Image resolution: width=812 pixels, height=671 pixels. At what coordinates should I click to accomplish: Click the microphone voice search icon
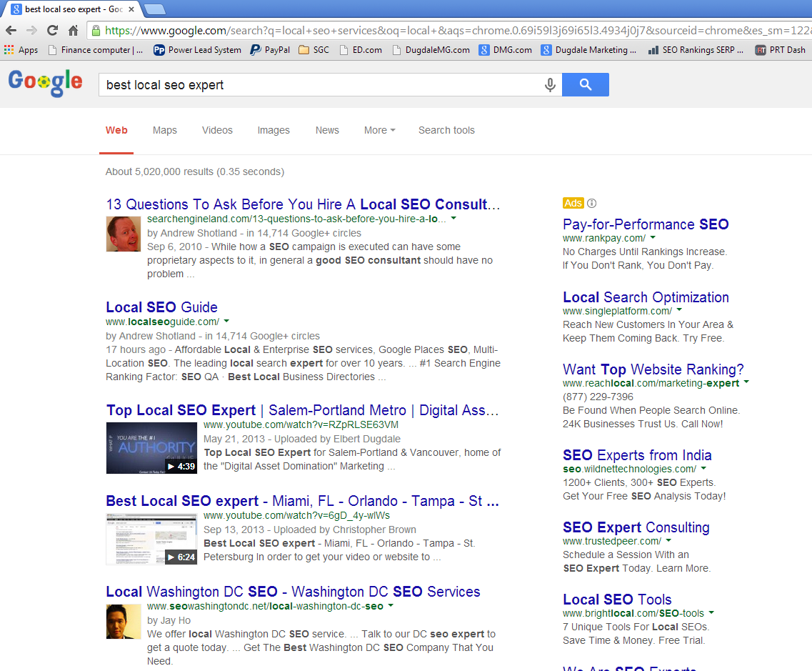coord(550,84)
